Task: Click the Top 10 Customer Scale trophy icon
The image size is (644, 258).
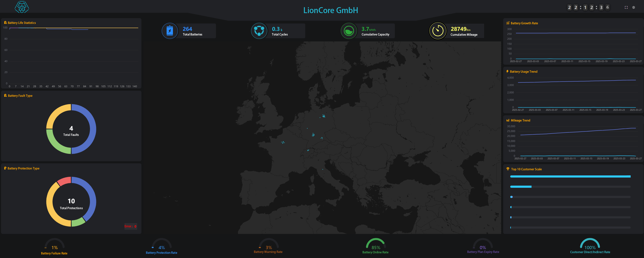Action: [508, 169]
